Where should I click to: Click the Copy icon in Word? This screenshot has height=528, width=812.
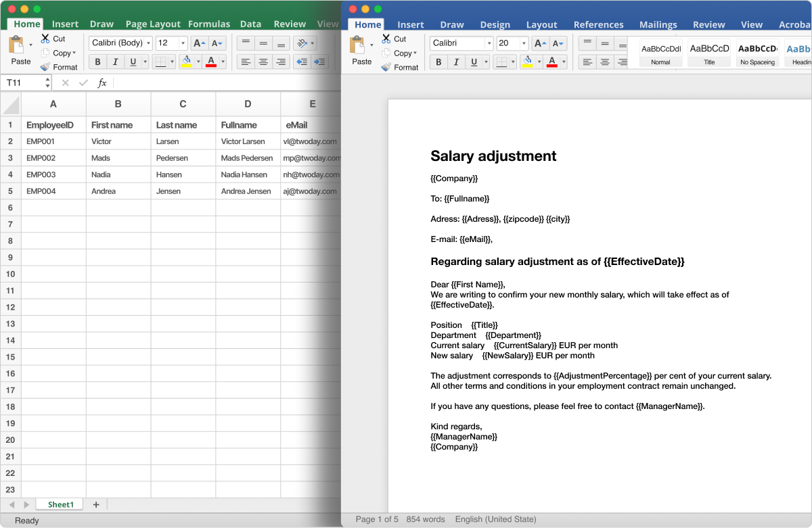pyautogui.click(x=386, y=53)
